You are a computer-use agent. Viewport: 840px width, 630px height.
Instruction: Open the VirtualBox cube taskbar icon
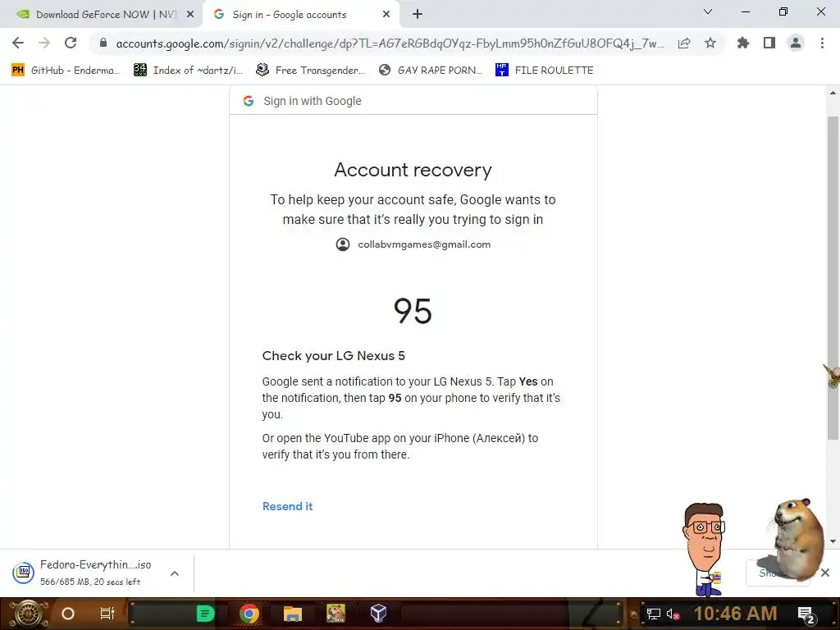pos(379,614)
